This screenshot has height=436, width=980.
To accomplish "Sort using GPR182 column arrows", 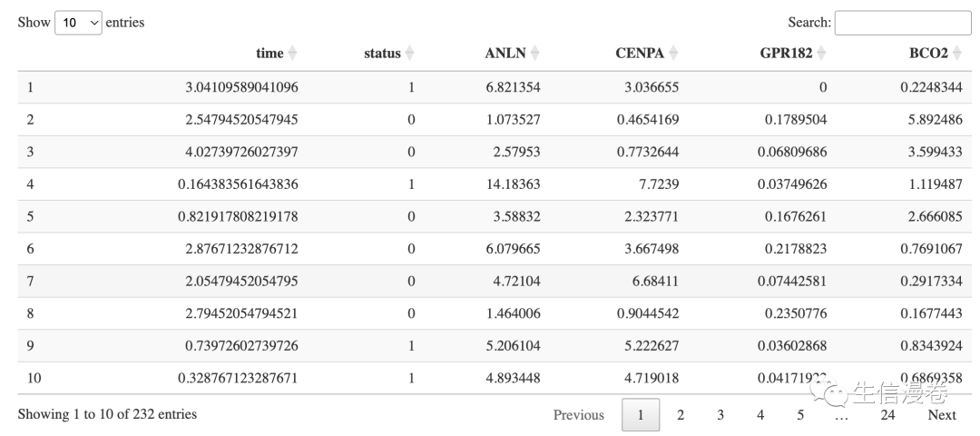I will [821, 54].
